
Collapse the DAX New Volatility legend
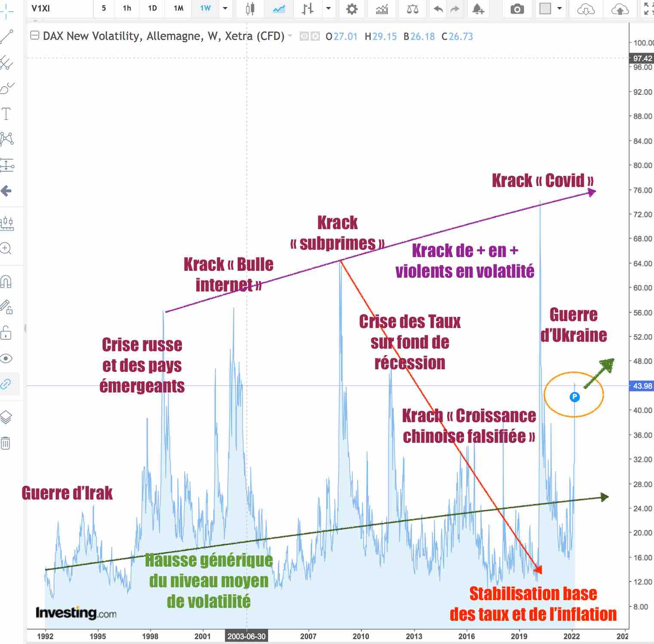(35, 36)
